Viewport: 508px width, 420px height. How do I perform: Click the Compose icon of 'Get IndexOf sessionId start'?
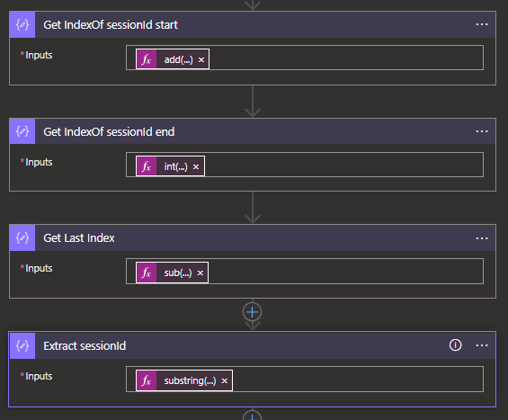point(22,24)
